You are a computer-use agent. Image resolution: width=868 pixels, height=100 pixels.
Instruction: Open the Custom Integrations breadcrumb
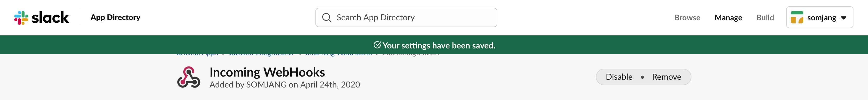pyautogui.click(x=261, y=54)
